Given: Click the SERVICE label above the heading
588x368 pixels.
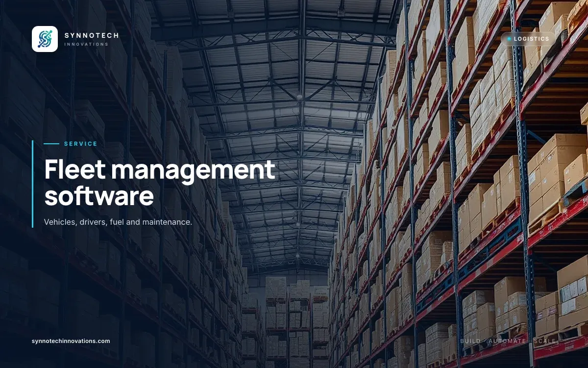Looking at the screenshot, I should click(x=81, y=144).
